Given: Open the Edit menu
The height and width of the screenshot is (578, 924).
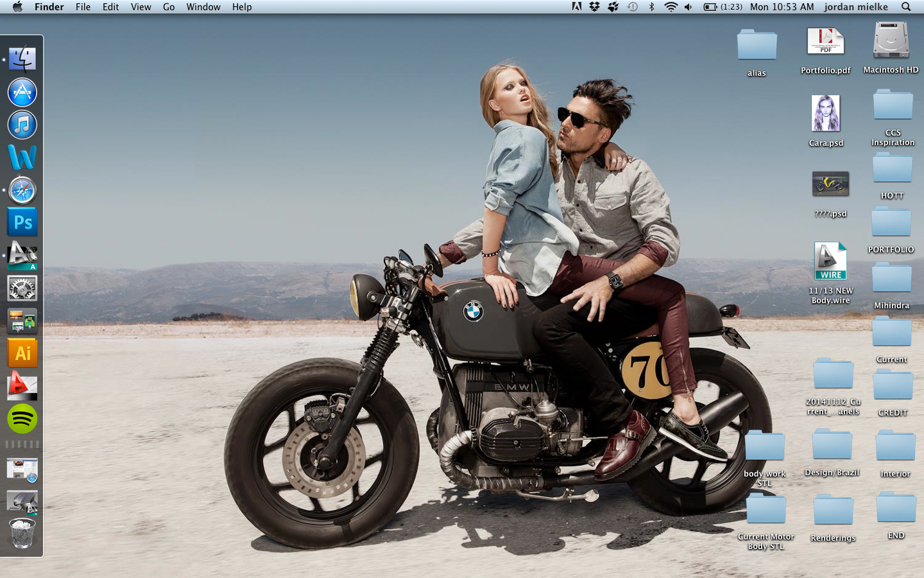Looking at the screenshot, I should (110, 6).
